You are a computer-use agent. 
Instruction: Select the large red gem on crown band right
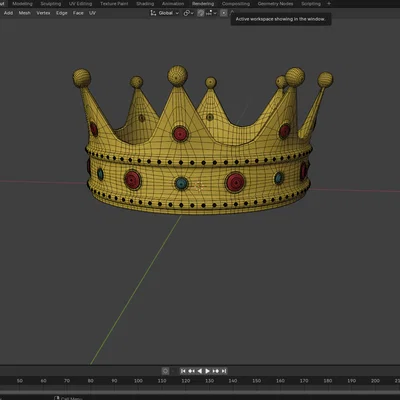235,182
